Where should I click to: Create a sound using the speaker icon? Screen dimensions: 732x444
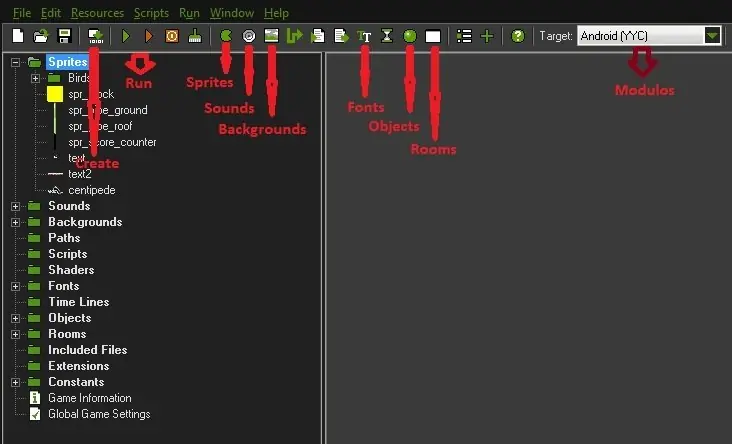pyautogui.click(x=249, y=36)
